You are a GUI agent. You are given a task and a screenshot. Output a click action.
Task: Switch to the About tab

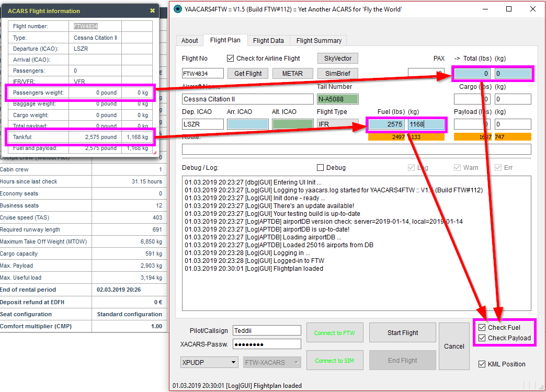click(189, 40)
